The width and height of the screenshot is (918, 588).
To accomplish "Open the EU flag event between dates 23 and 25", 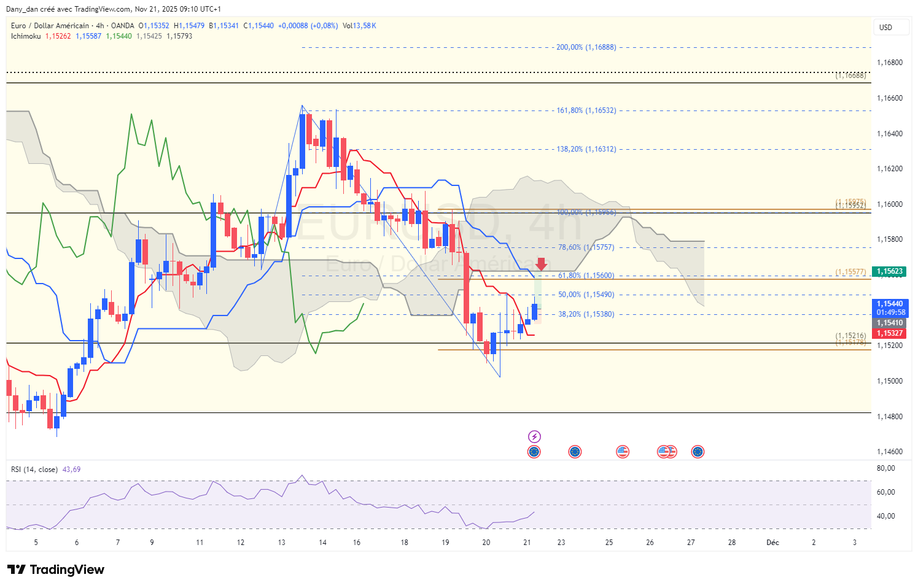I will 575,452.
